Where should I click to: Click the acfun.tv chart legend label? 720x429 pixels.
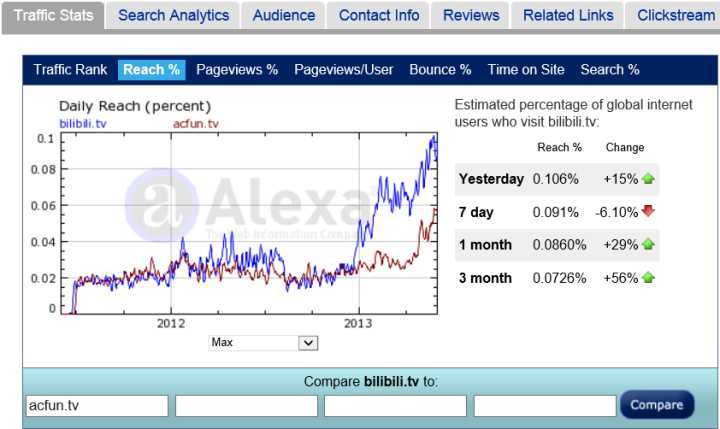[196, 124]
